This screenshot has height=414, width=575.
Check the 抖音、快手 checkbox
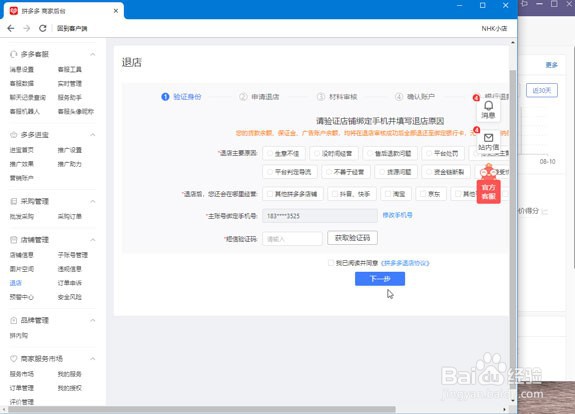[x=335, y=194]
